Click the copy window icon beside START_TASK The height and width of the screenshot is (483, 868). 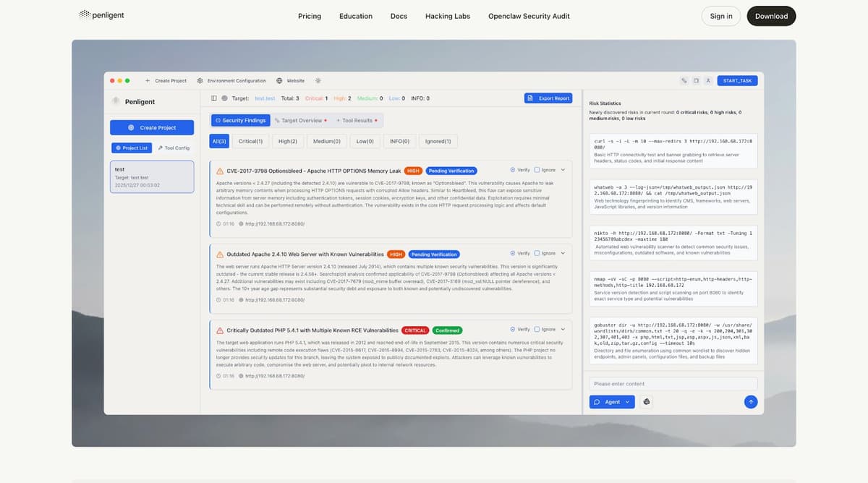[696, 81]
